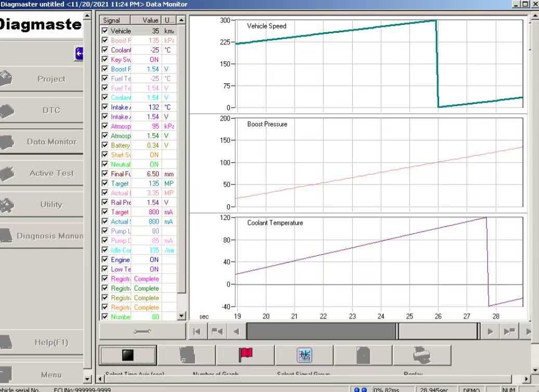
Task: Jump to start of recorded data
Action: 197,331
